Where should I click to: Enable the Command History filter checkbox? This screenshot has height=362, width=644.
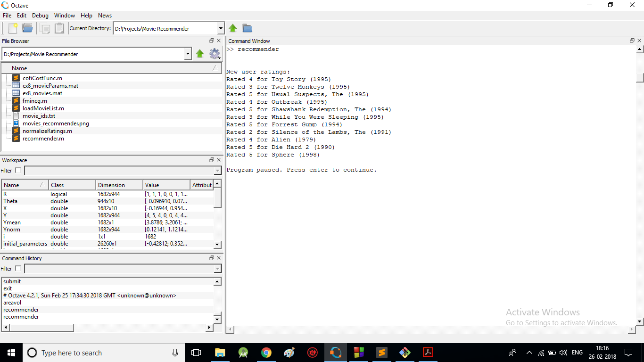coord(18,269)
